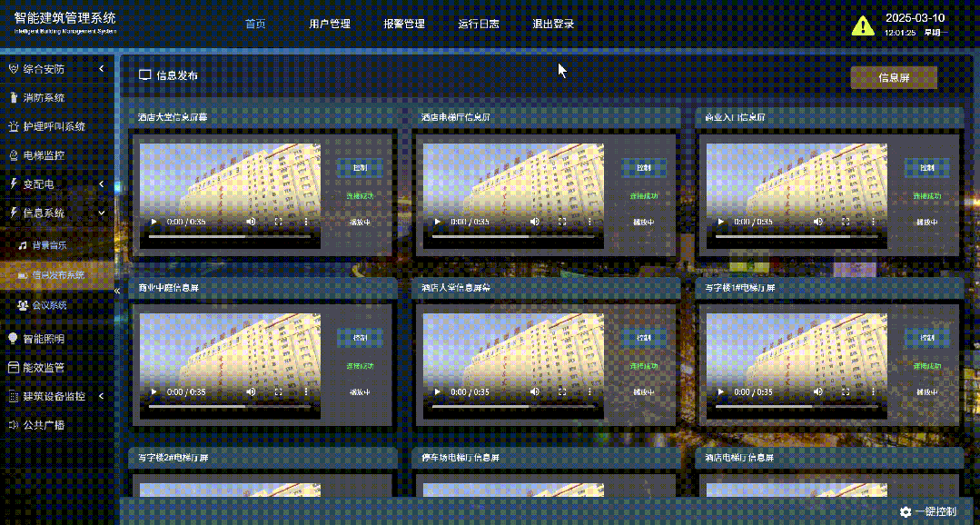Click the lightning icon beside 变配电
Image resolution: width=980 pixels, height=525 pixels.
coord(13,183)
